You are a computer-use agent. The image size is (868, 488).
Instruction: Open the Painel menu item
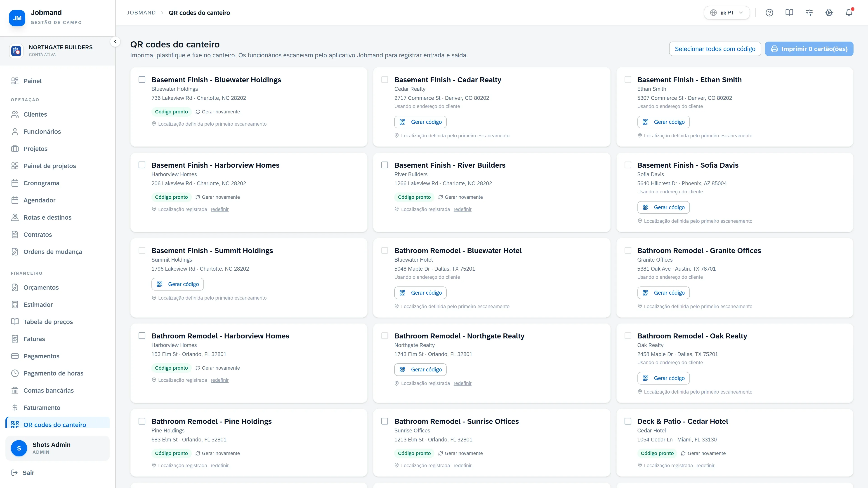(58, 81)
